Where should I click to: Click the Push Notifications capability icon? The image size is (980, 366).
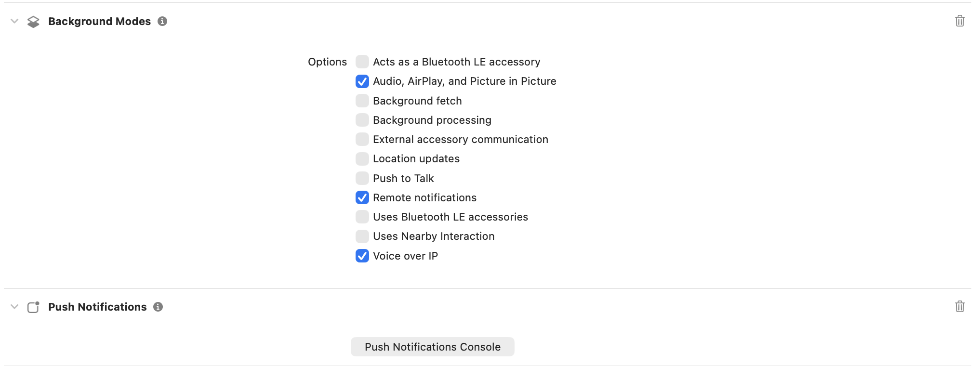click(x=33, y=307)
